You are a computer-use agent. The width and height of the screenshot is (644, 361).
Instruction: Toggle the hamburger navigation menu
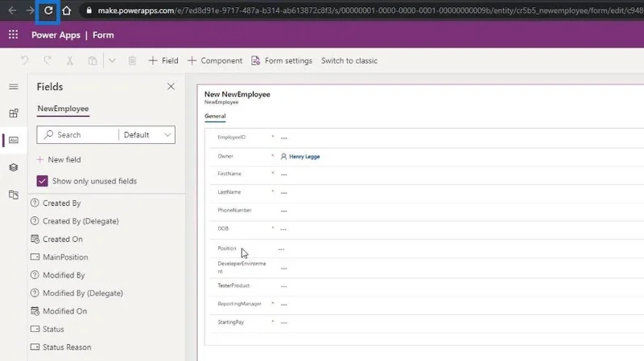click(14, 87)
